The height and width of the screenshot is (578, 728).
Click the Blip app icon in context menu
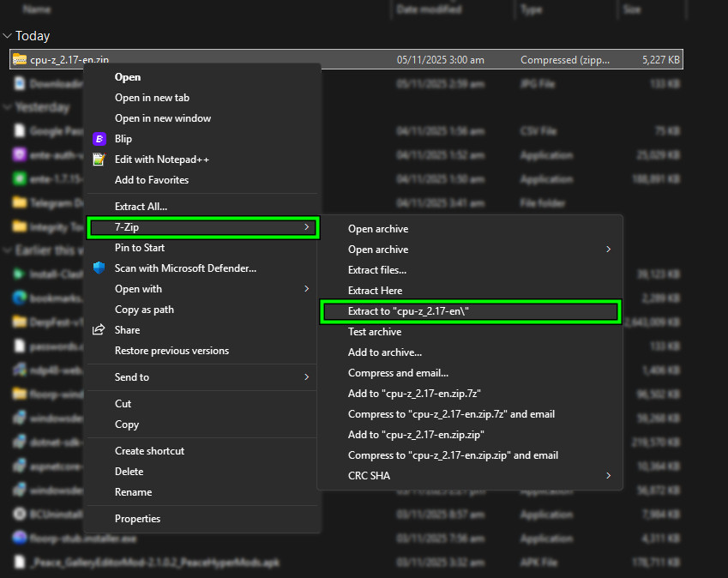pos(99,139)
